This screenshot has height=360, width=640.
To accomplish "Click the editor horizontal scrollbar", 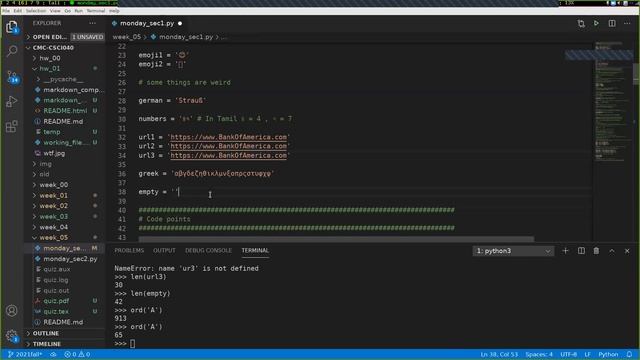I will [336, 239].
